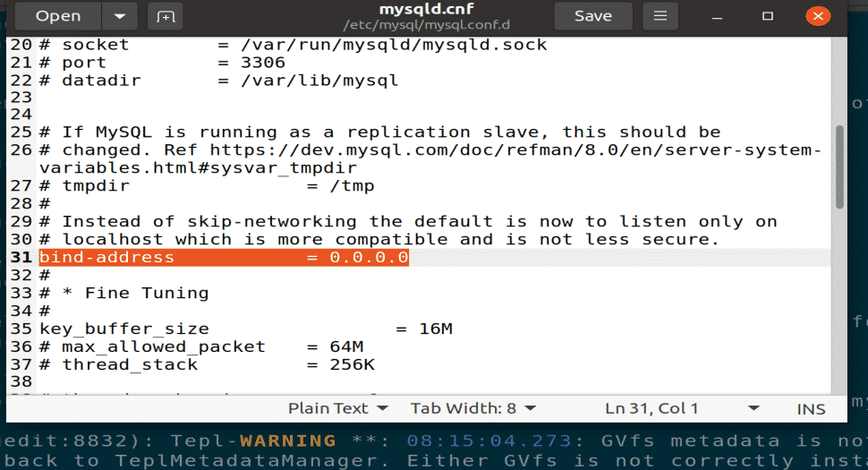868x470 pixels.
Task: Click the 'replication slave' comment line
Action: point(379,132)
